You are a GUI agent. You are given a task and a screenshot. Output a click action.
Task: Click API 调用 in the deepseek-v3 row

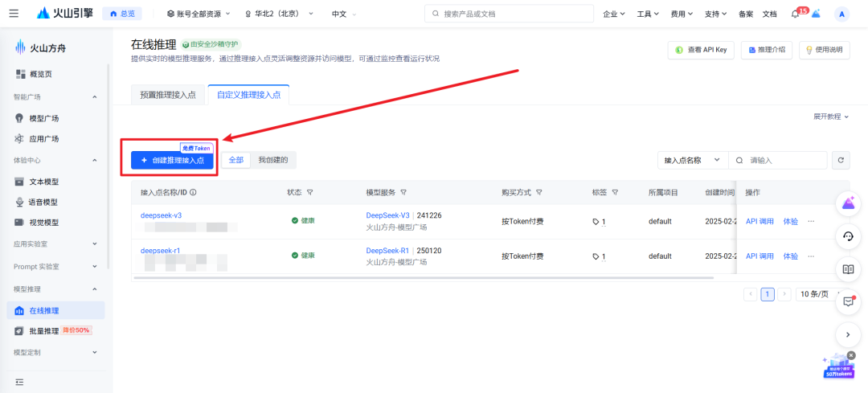759,221
